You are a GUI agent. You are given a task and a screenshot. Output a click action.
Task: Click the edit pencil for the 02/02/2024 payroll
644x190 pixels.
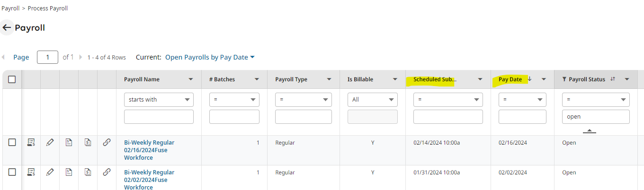tap(50, 172)
